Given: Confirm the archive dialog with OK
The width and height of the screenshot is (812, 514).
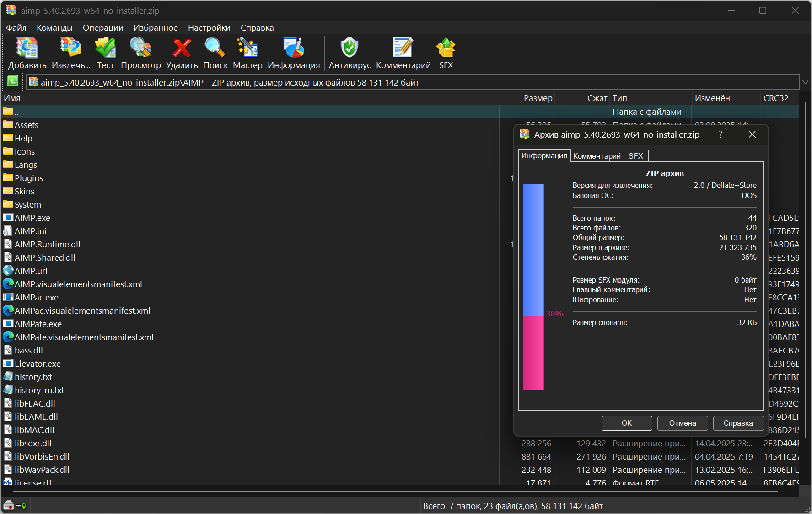Looking at the screenshot, I should [627, 423].
